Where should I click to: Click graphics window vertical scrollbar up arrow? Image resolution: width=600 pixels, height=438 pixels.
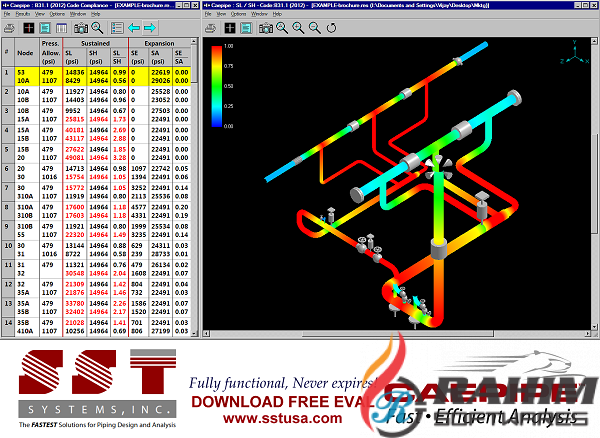click(595, 41)
